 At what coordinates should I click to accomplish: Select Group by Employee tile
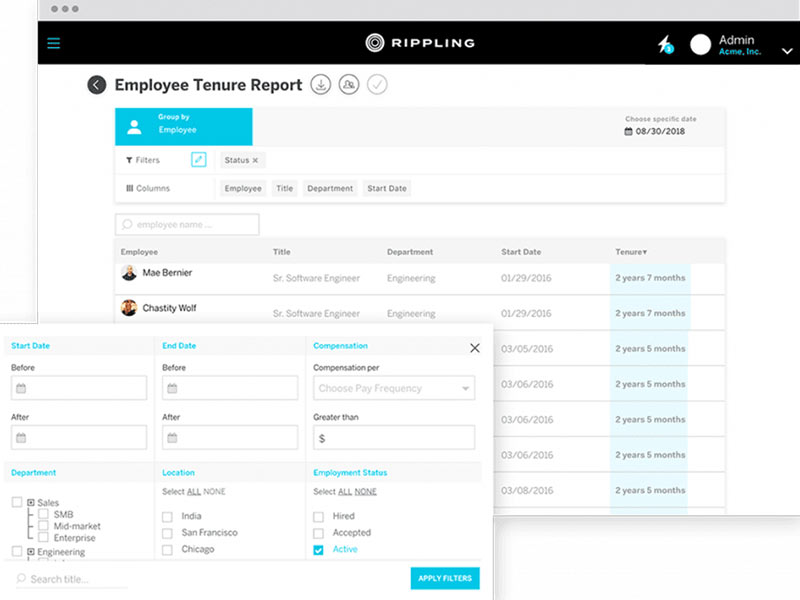pos(184,127)
